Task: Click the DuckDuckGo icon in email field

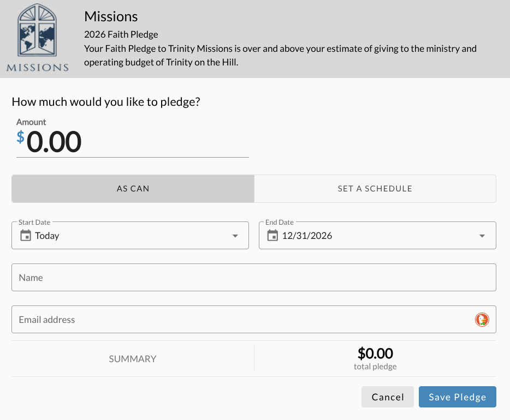Action: [x=482, y=320]
